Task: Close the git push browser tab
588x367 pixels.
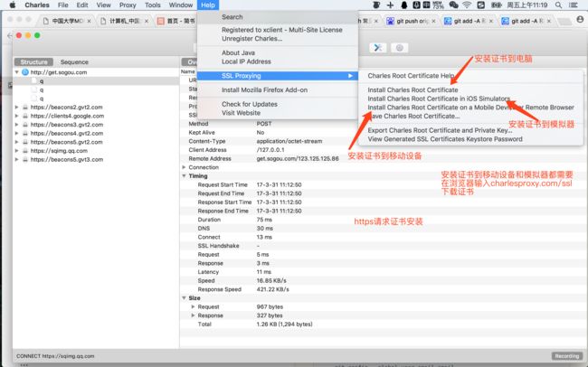Action: [x=433, y=21]
